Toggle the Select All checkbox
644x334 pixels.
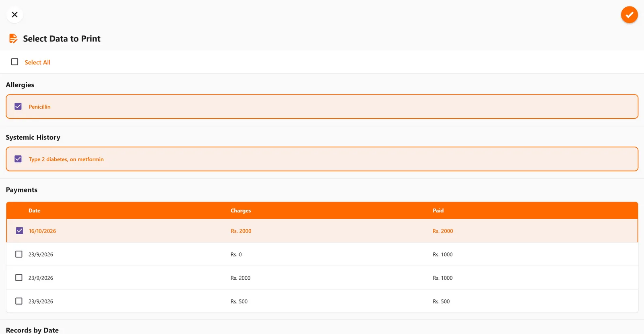coord(15,62)
